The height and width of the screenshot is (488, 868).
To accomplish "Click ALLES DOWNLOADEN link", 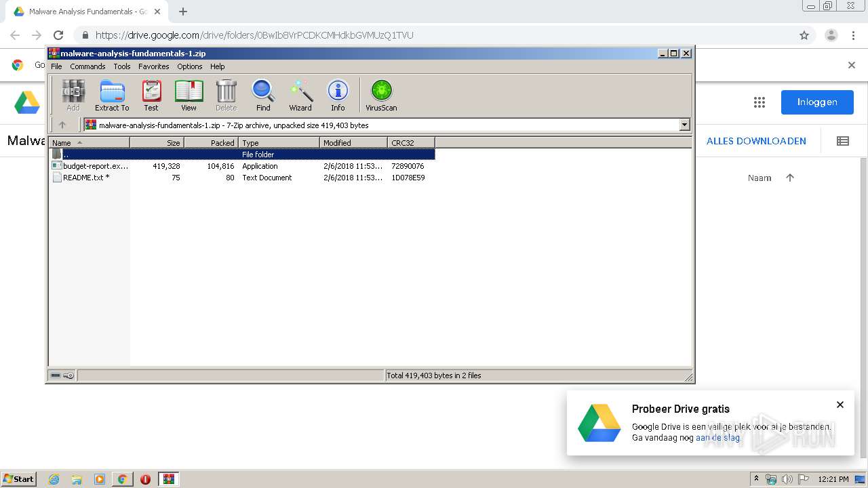I will [756, 141].
